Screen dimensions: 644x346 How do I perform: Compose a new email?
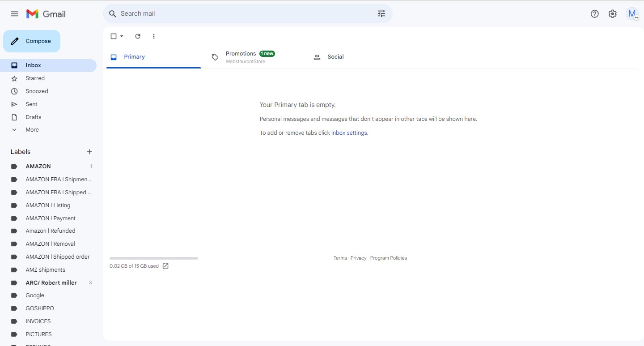pos(32,41)
